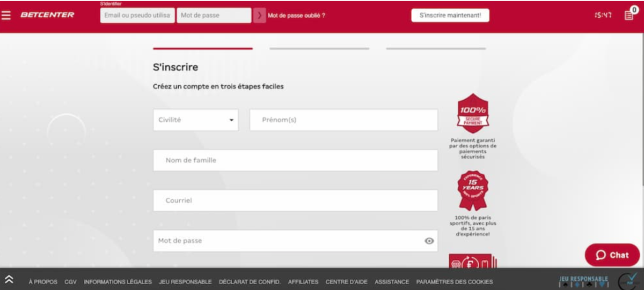
Task: Click Mot de passe oublié link
Action: tap(296, 16)
